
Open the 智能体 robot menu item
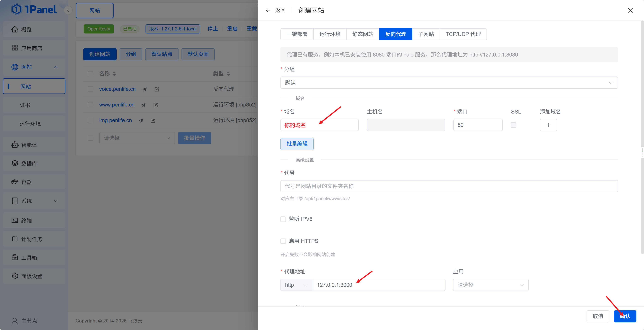click(x=29, y=145)
